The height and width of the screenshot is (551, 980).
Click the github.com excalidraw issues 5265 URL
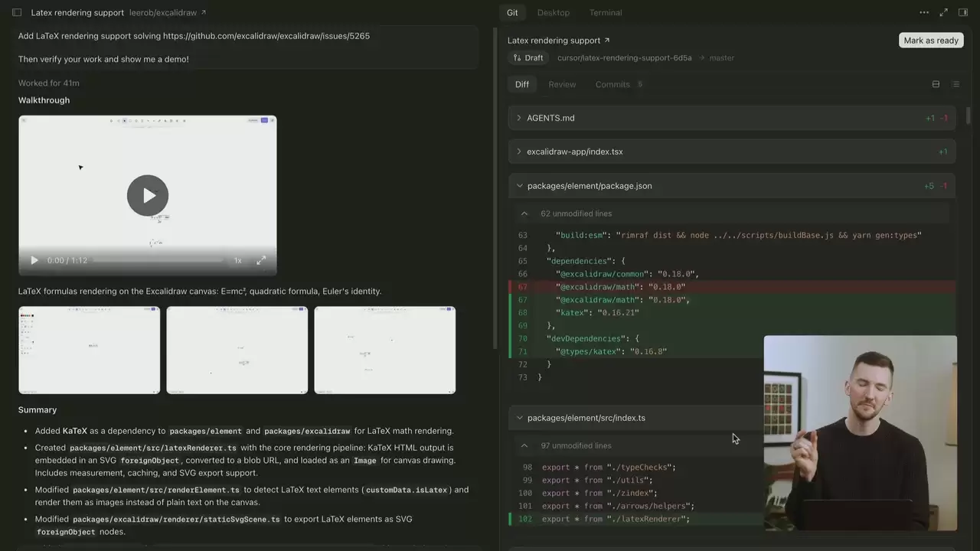(x=266, y=36)
